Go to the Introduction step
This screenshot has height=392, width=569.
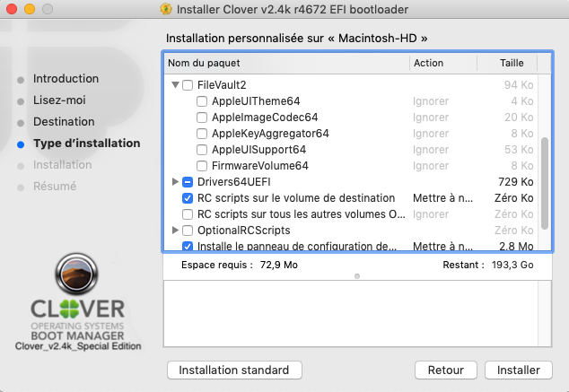66,79
